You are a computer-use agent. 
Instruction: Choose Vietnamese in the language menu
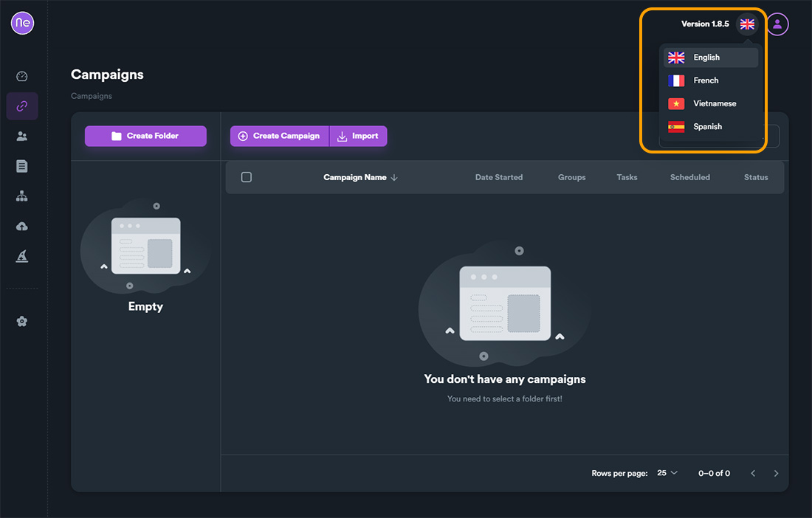click(714, 103)
